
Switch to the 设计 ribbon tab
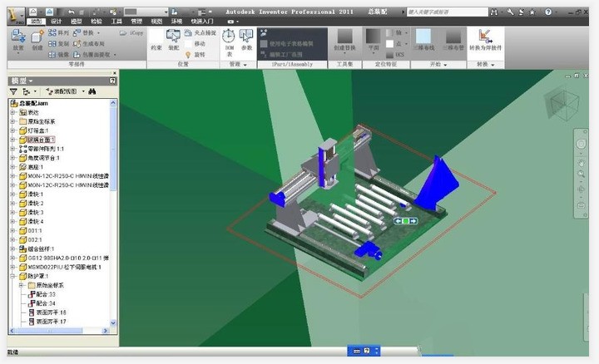[56, 21]
